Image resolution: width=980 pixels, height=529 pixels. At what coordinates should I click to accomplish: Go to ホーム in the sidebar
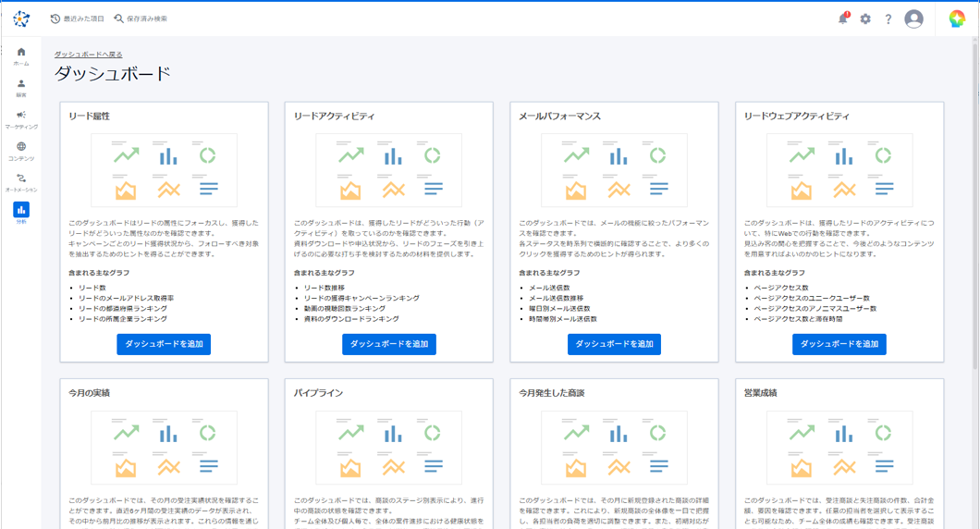[x=21, y=55]
